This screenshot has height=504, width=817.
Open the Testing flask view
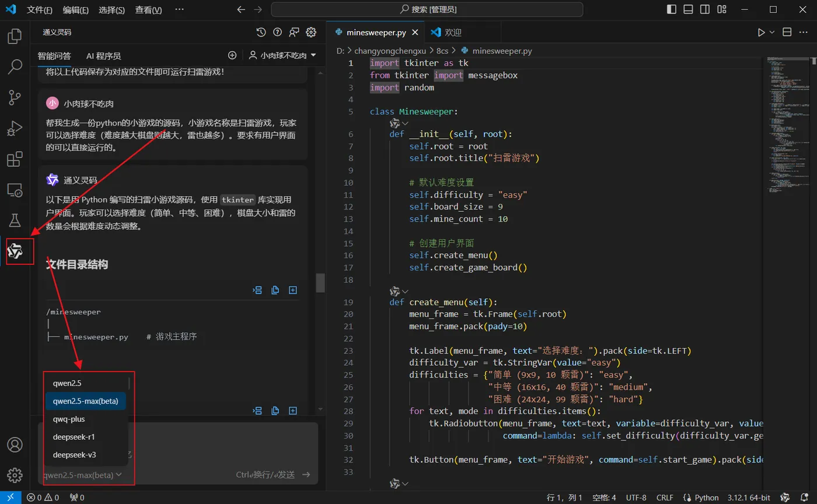click(15, 220)
